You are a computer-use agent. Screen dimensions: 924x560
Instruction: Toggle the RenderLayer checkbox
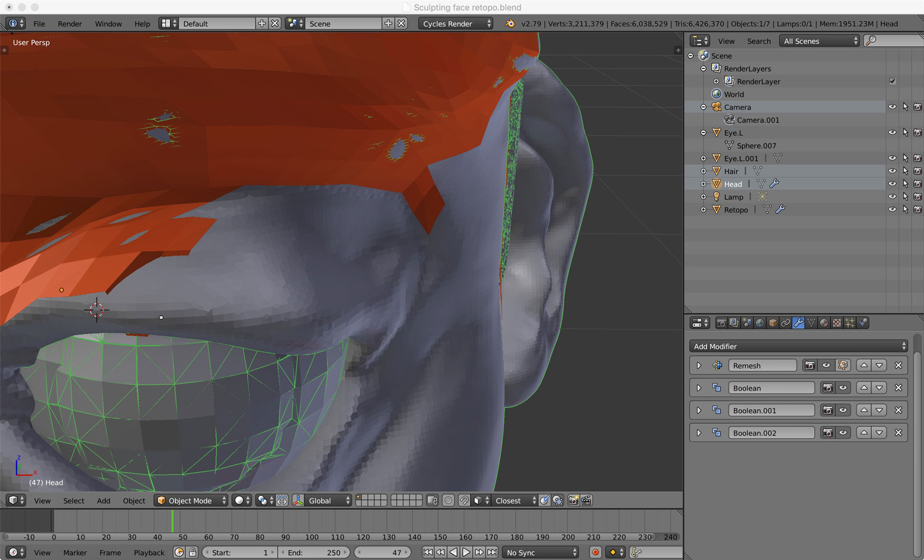(892, 81)
